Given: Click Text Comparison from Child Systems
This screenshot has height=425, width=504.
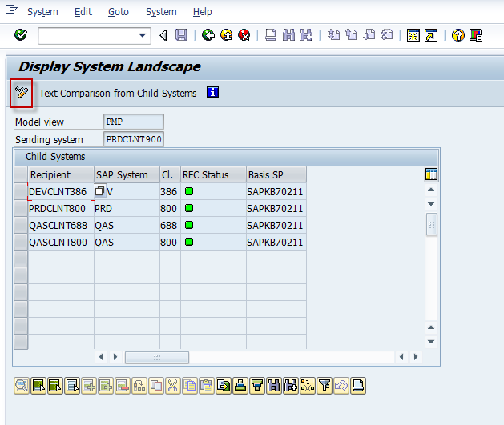Looking at the screenshot, I should 118,94.
